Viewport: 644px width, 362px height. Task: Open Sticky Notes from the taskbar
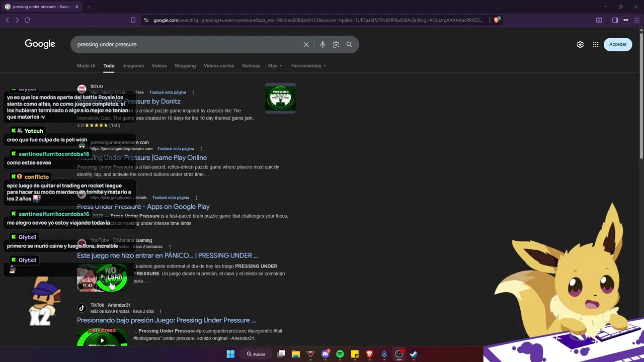(355, 354)
